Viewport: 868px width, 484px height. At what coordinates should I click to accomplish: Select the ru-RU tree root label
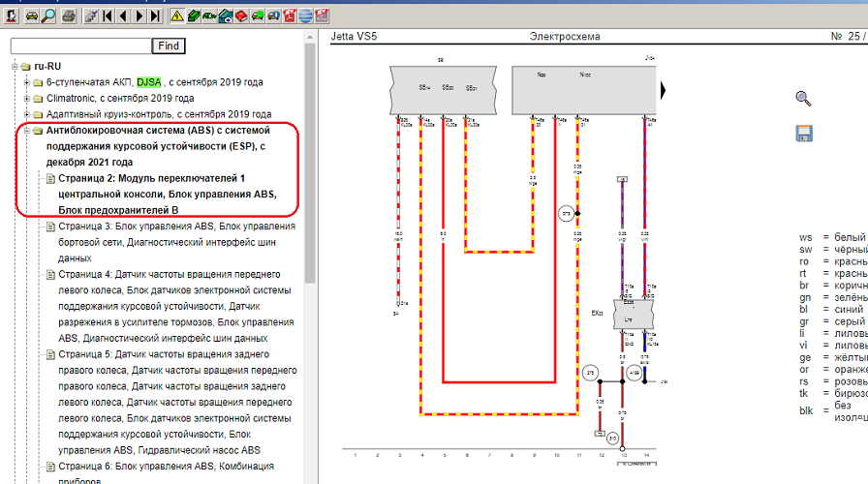(47, 67)
